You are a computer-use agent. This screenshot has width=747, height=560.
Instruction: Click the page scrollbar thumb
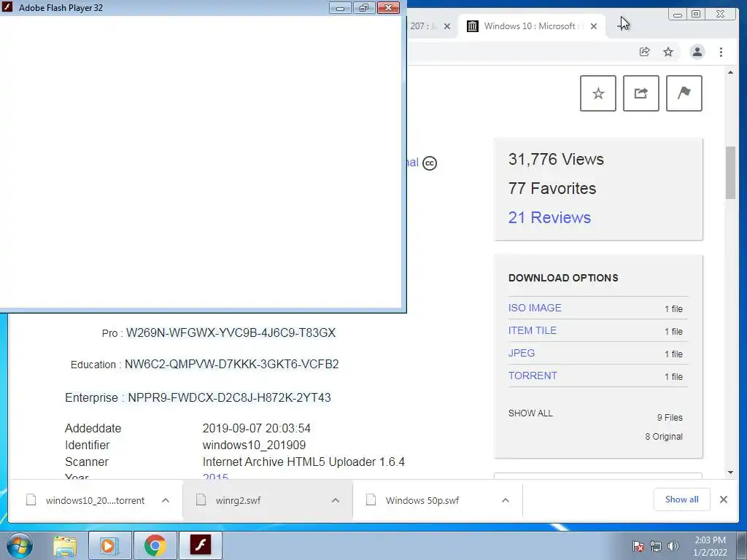tap(730, 172)
